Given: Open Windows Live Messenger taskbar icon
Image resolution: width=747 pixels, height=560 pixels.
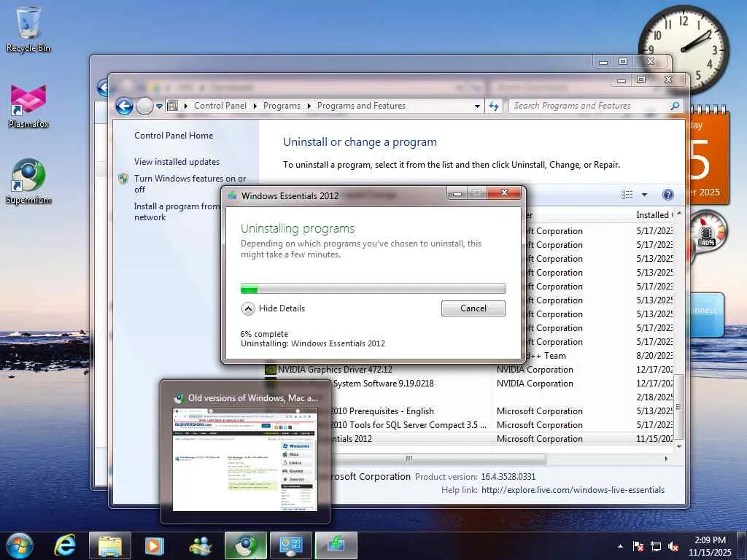Looking at the screenshot, I should click(x=201, y=545).
